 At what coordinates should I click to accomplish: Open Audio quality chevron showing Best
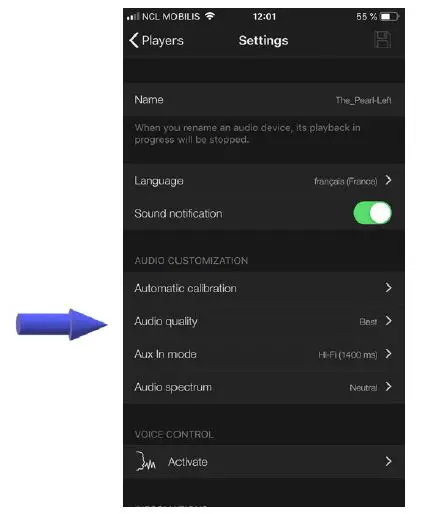388,321
